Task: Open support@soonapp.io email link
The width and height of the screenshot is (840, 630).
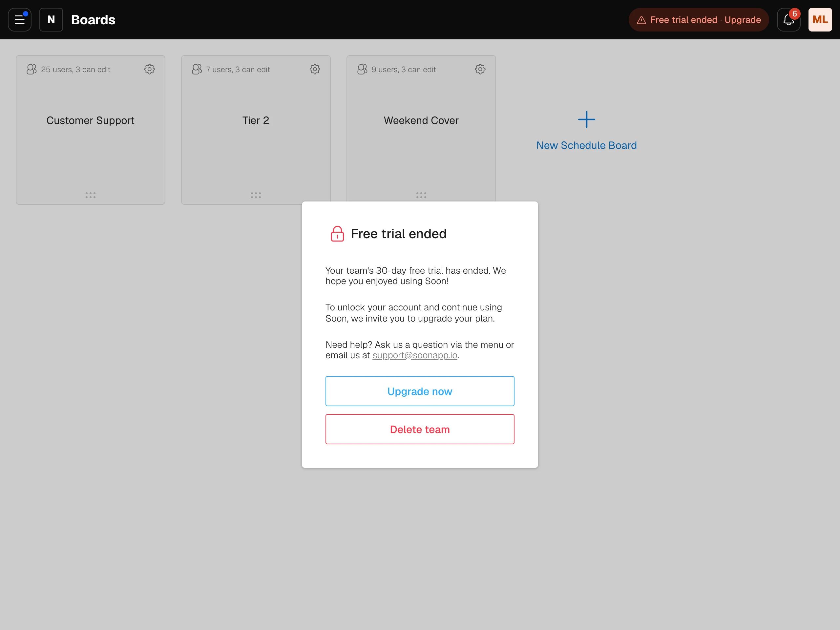Action: [415, 355]
